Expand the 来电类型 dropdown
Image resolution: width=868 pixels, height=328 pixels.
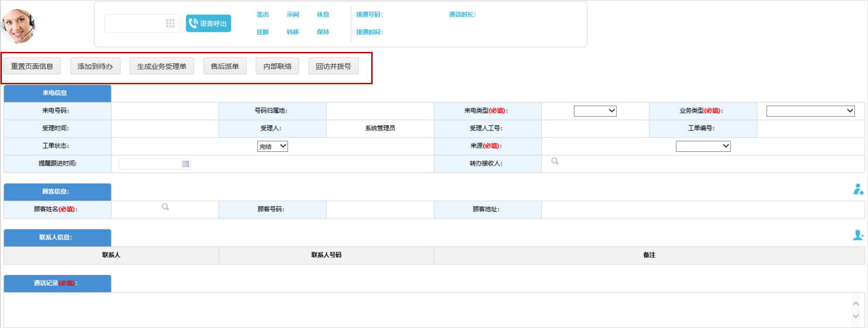pyautogui.click(x=595, y=111)
